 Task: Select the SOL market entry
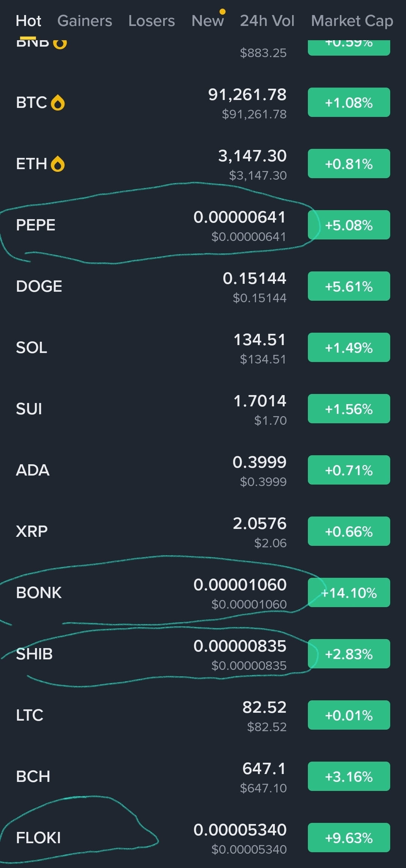pyautogui.click(x=32, y=348)
